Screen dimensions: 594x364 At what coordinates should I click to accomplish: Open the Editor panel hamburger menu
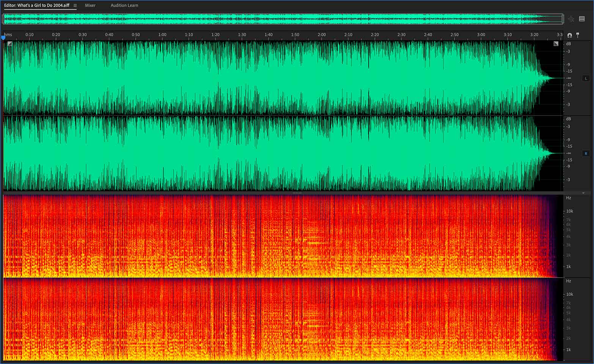click(x=75, y=6)
